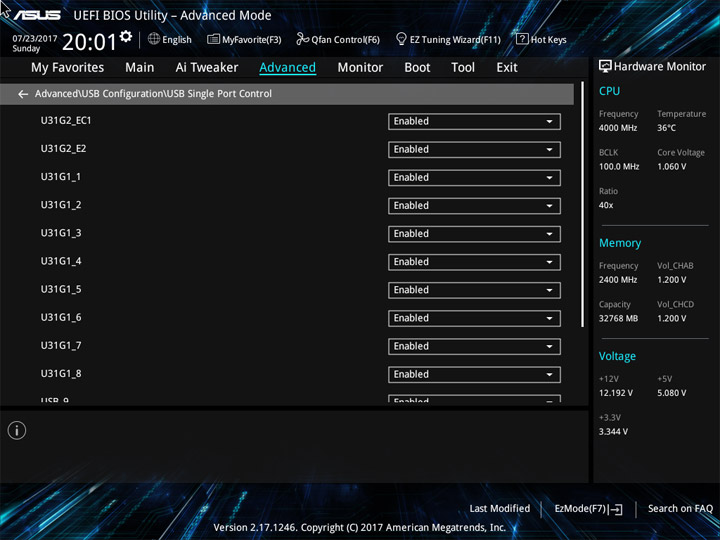Viewport: 720px width, 540px height.
Task: Open the U31G1_5 Enabled dropdown
Action: click(474, 290)
